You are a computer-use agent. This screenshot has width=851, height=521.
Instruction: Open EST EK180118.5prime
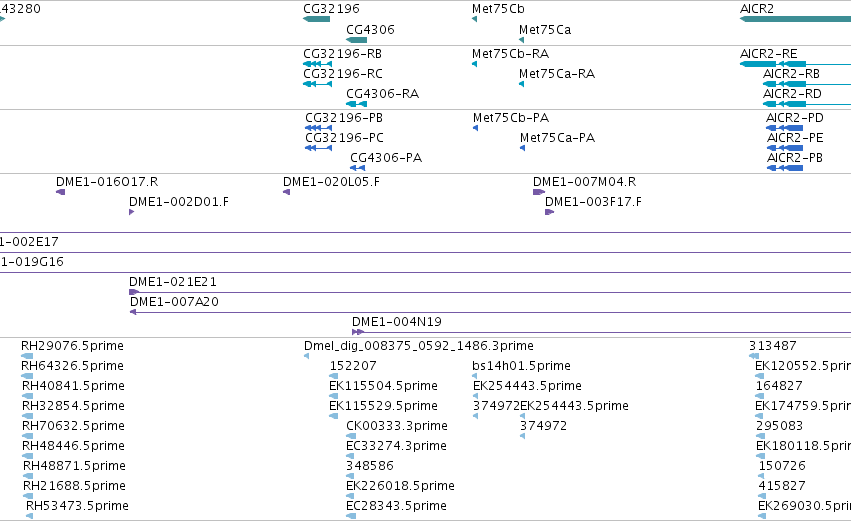tap(803, 446)
